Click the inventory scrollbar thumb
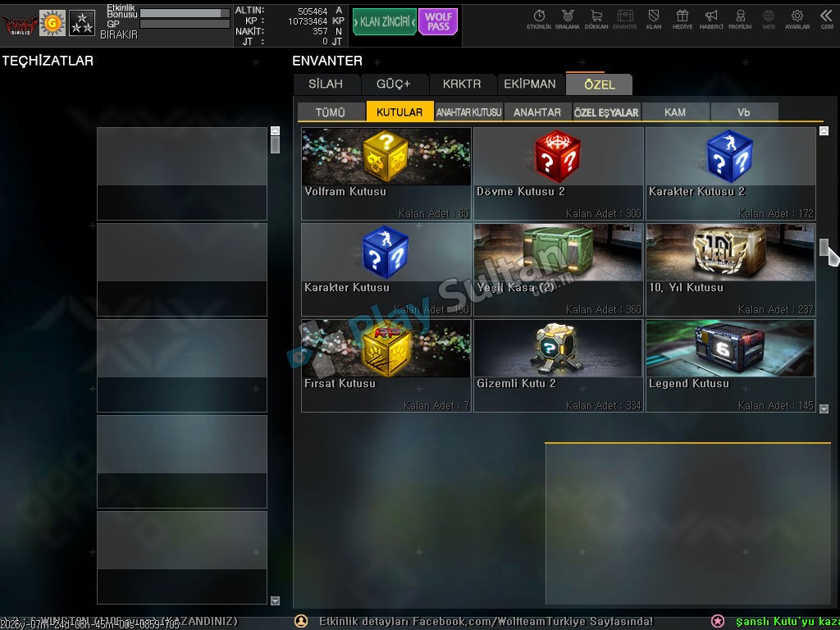The image size is (840, 630). pyautogui.click(x=824, y=248)
